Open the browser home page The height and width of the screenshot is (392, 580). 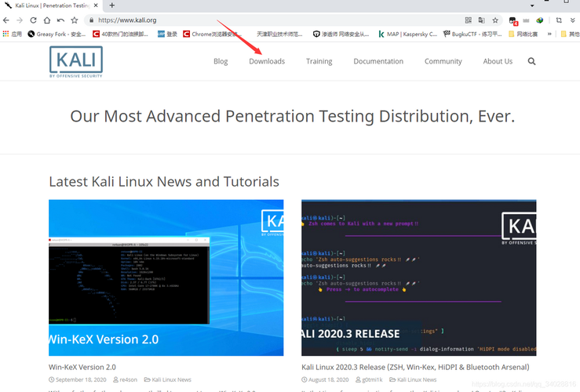tap(47, 20)
